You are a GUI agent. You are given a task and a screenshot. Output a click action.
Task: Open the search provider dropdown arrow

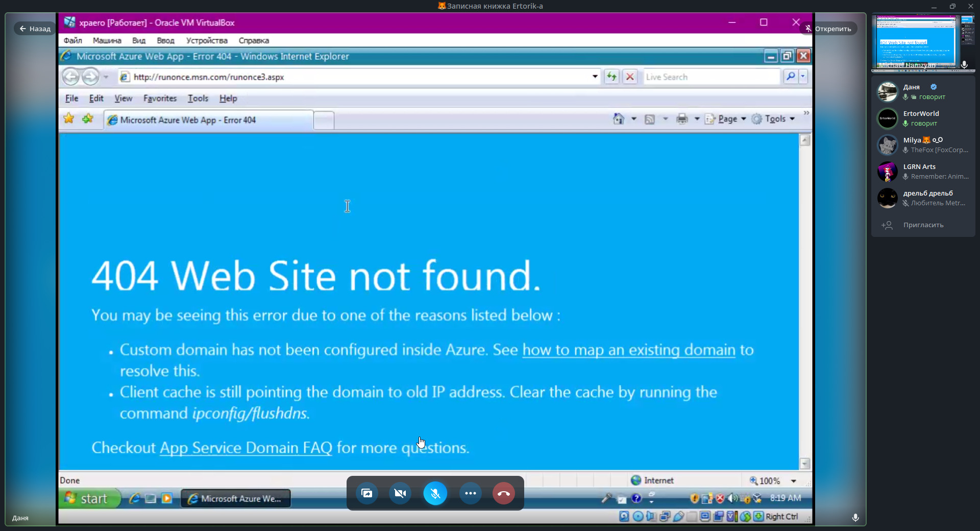click(x=803, y=77)
